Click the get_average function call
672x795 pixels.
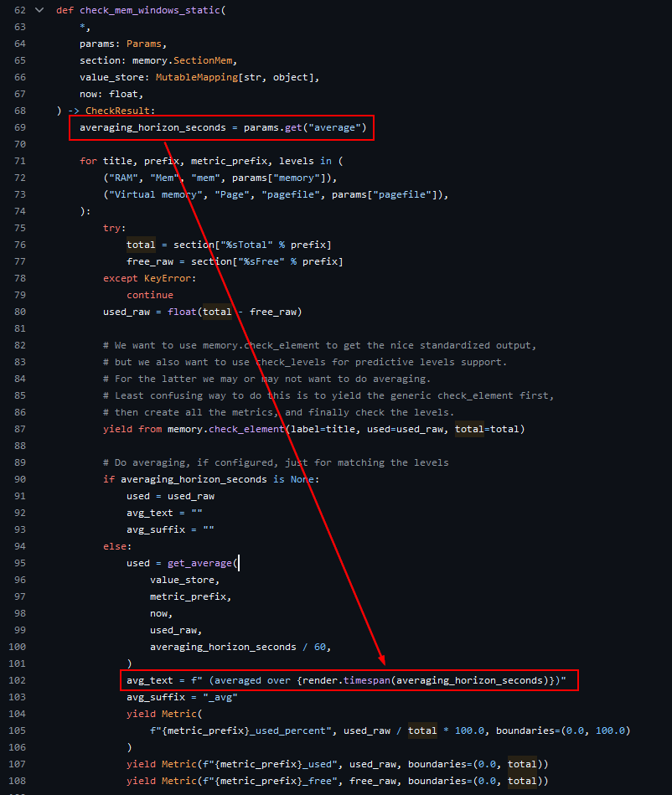199,563
